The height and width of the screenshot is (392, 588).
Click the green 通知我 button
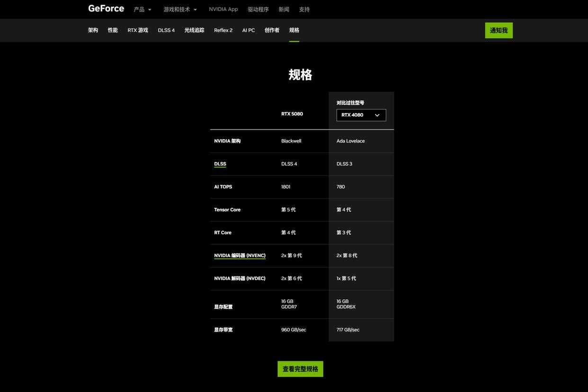point(499,30)
